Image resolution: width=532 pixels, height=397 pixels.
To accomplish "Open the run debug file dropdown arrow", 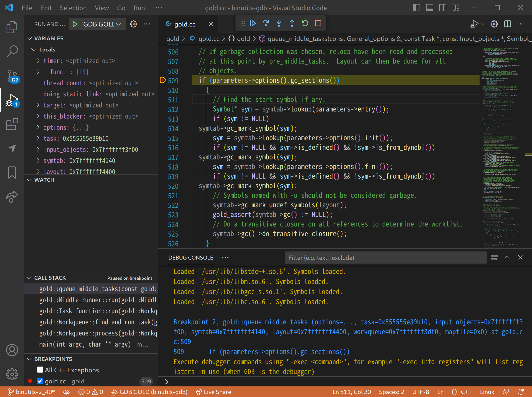I will (483, 24).
